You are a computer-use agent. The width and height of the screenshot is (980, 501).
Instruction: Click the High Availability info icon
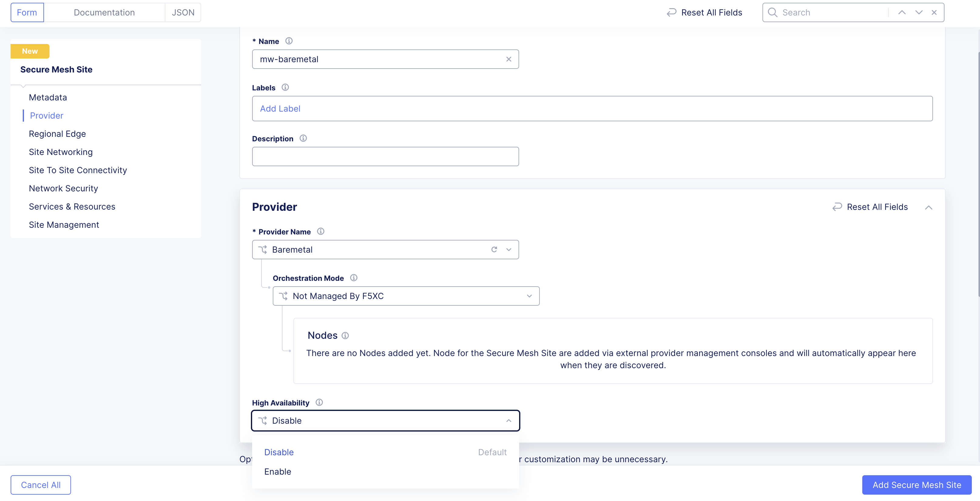pos(319,402)
